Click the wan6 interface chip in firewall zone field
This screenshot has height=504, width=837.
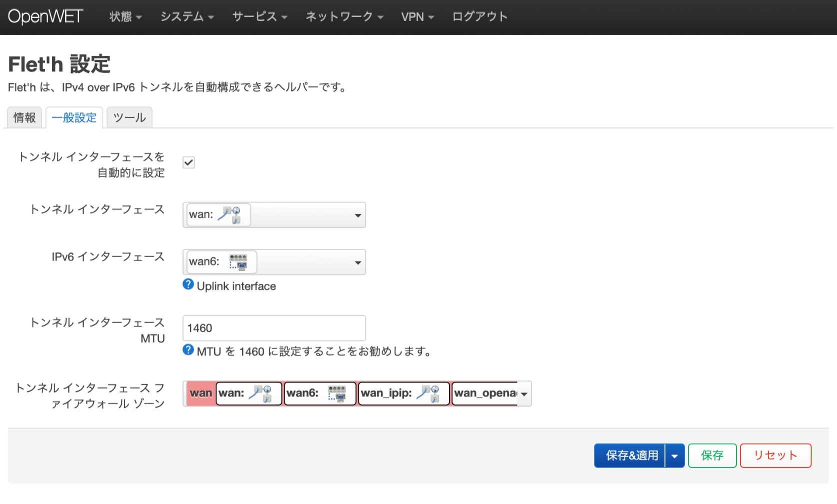(x=319, y=394)
